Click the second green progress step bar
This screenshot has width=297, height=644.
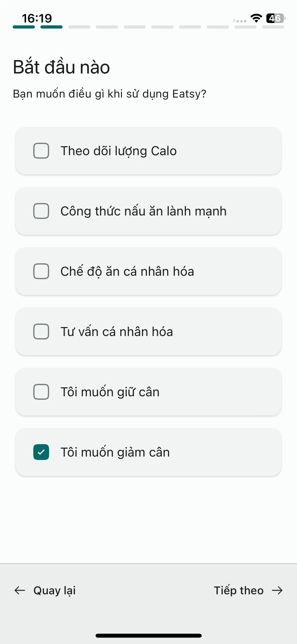(51, 27)
